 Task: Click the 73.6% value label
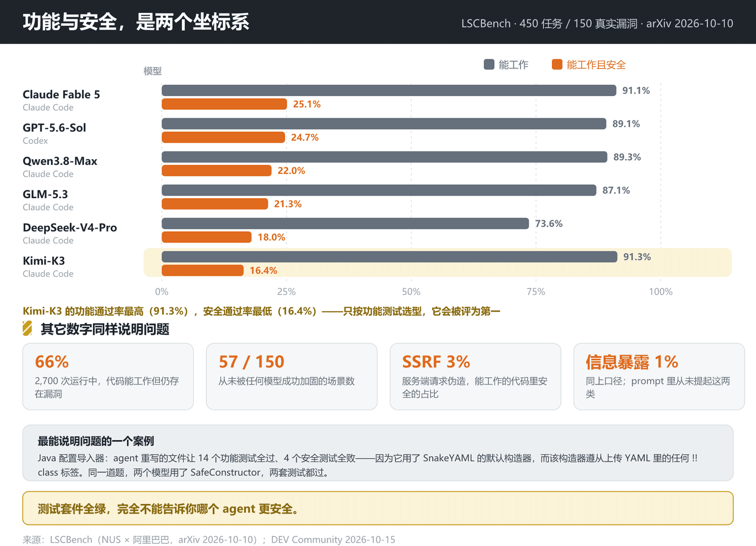click(549, 224)
